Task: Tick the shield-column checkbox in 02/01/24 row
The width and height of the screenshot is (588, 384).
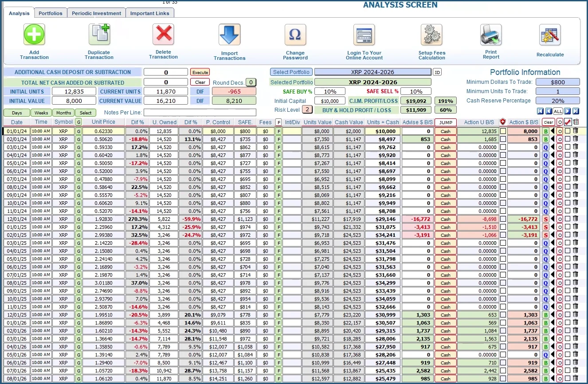Action: click(x=503, y=139)
